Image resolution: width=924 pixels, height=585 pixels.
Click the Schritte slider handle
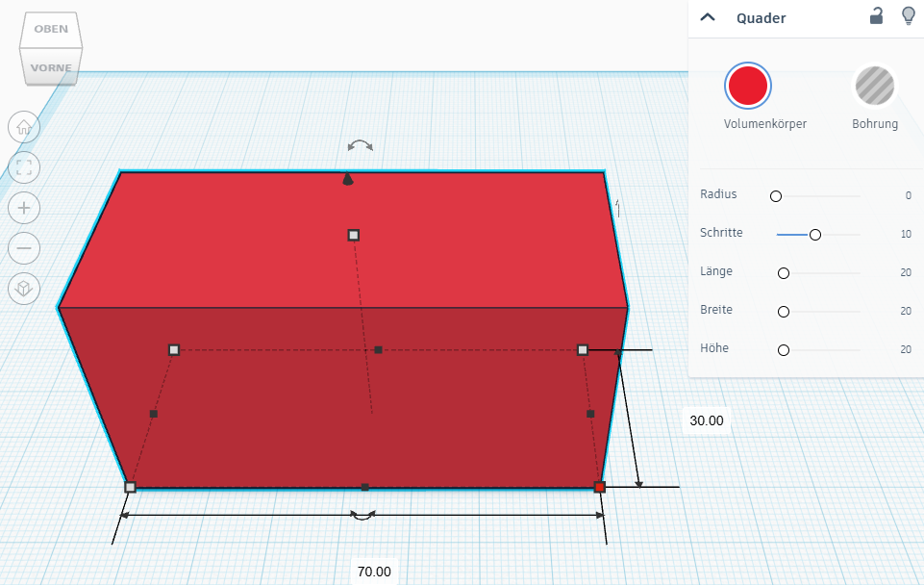(x=815, y=235)
